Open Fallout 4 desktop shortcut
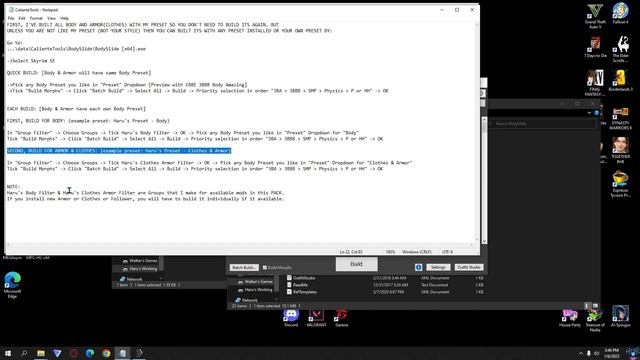Image resolution: width=640 pixels, height=360 pixels. point(620,13)
